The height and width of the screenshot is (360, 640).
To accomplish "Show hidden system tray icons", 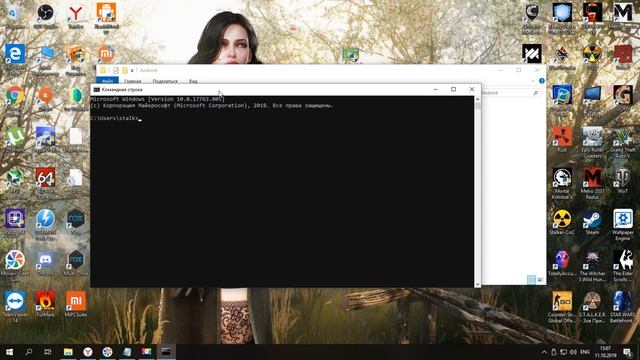I will (x=544, y=352).
